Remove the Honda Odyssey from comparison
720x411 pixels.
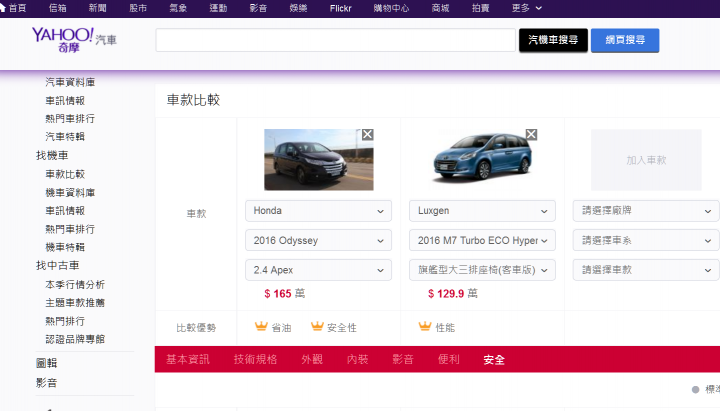[x=367, y=135]
